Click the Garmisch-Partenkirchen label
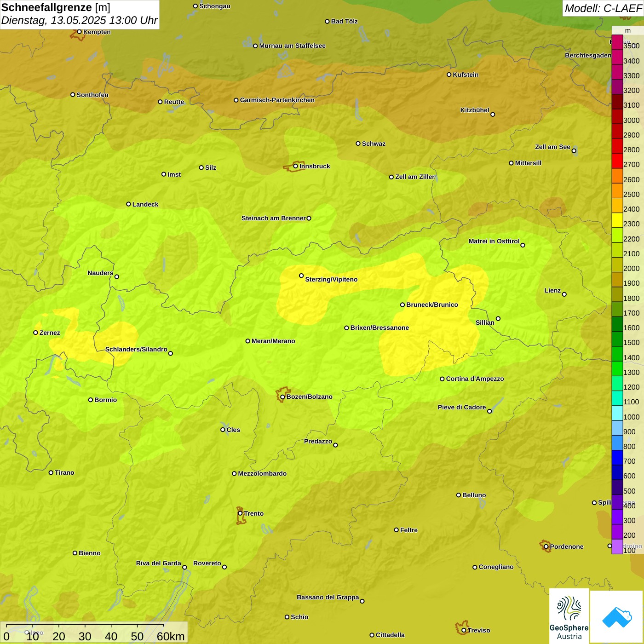 (x=277, y=100)
